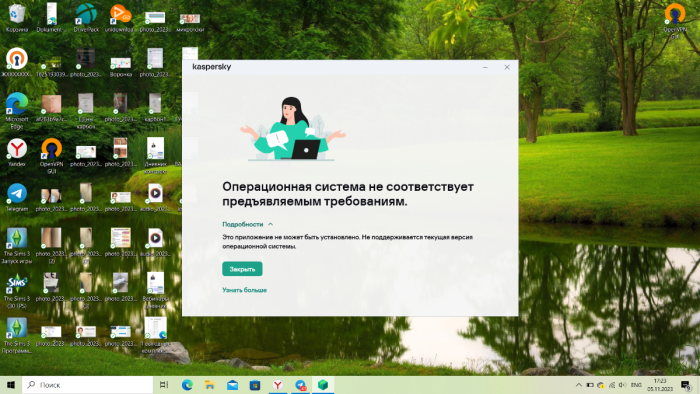This screenshot has height=394, width=700.
Task: Select the Вебинары дневник document icon
Action: pos(155,290)
